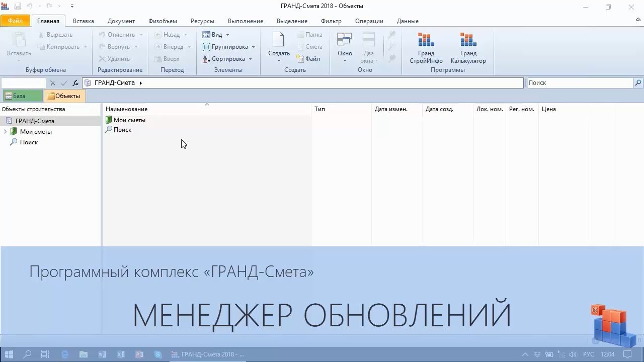Sort by the Дата измен. column header

point(396,109)
